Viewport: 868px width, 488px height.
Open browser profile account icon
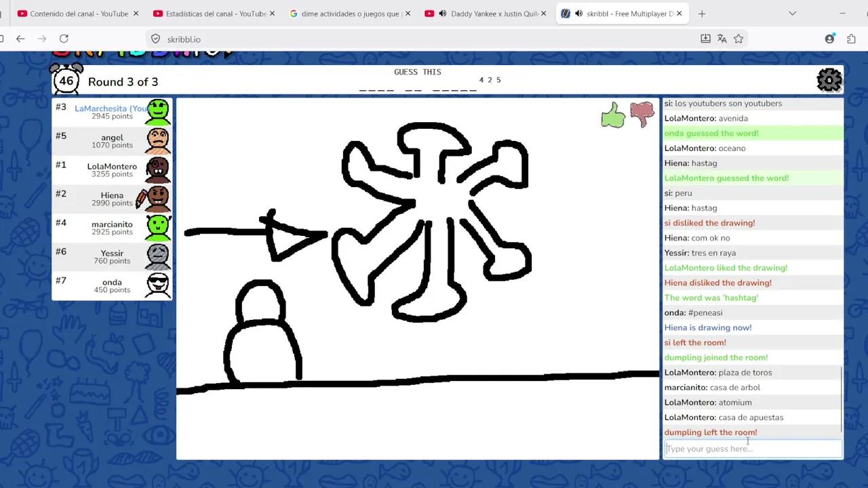coord(829,39)
